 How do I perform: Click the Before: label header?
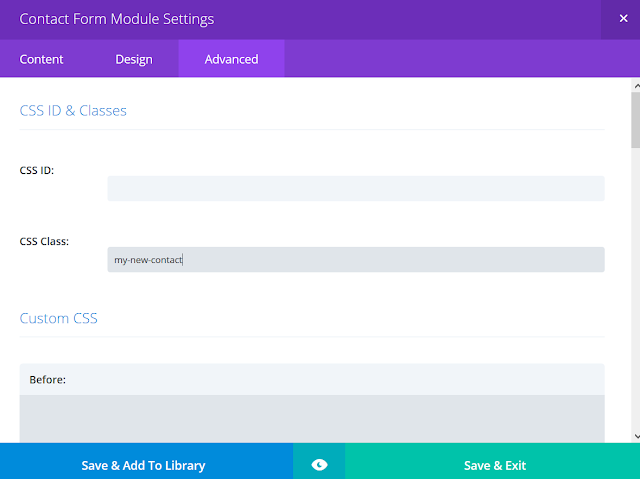point(47,379)
